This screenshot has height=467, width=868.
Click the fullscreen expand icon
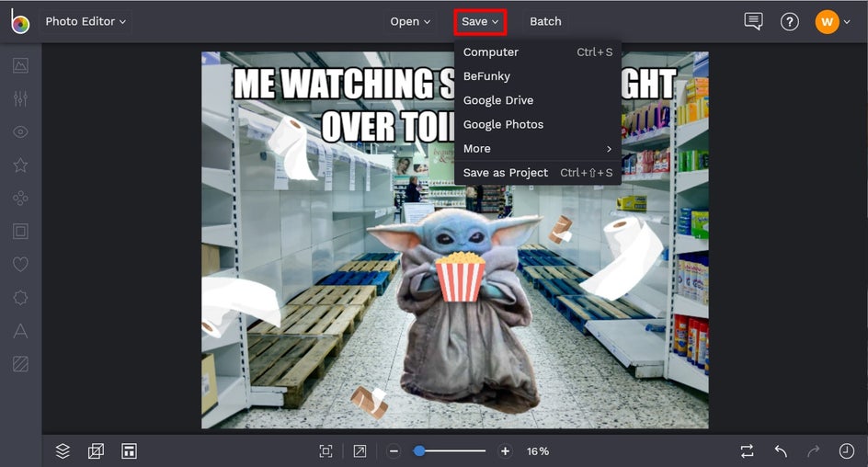(360, 451)
